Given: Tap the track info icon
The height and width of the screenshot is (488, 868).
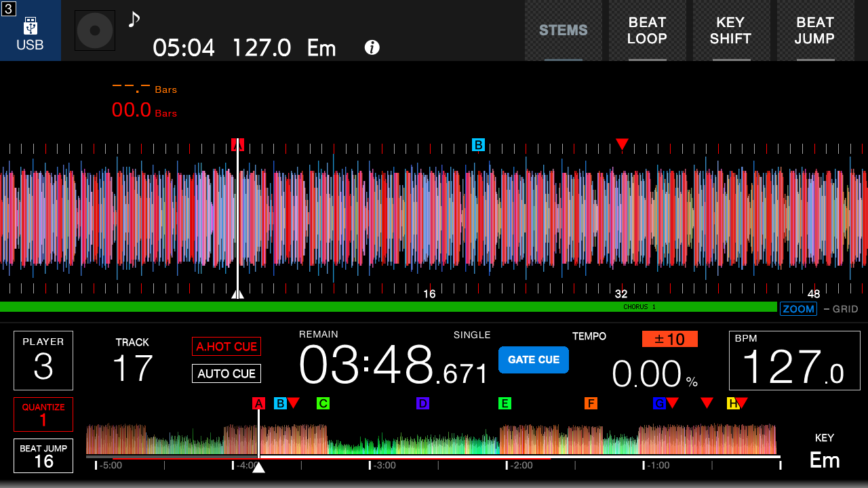Looking at the screenshot, I should click(372, 47).
